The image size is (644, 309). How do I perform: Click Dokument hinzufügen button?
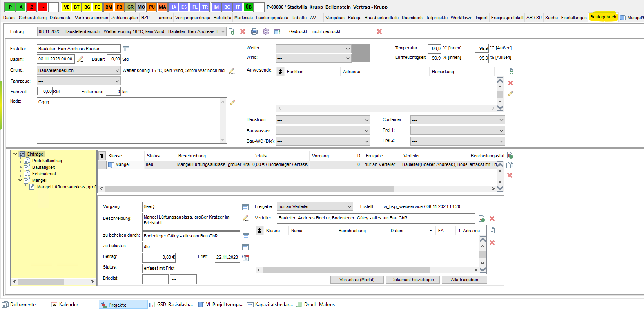[x=413, y=280]
